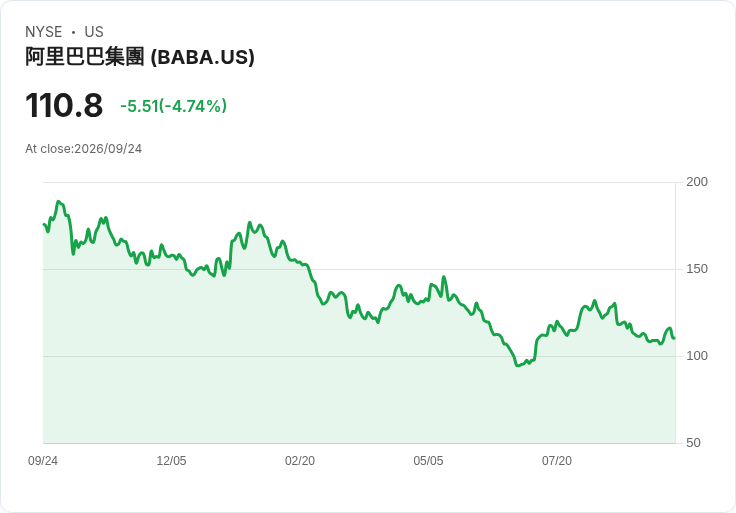The image size is (736, 513).
Task: Click the 05/05 x-axis date label
Action: coord(428,461)
